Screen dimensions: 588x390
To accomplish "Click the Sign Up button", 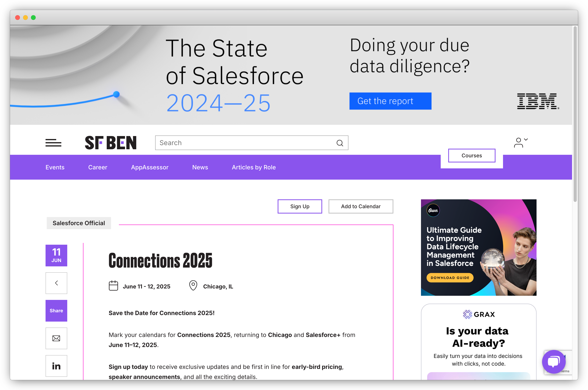I will point(300,206).
